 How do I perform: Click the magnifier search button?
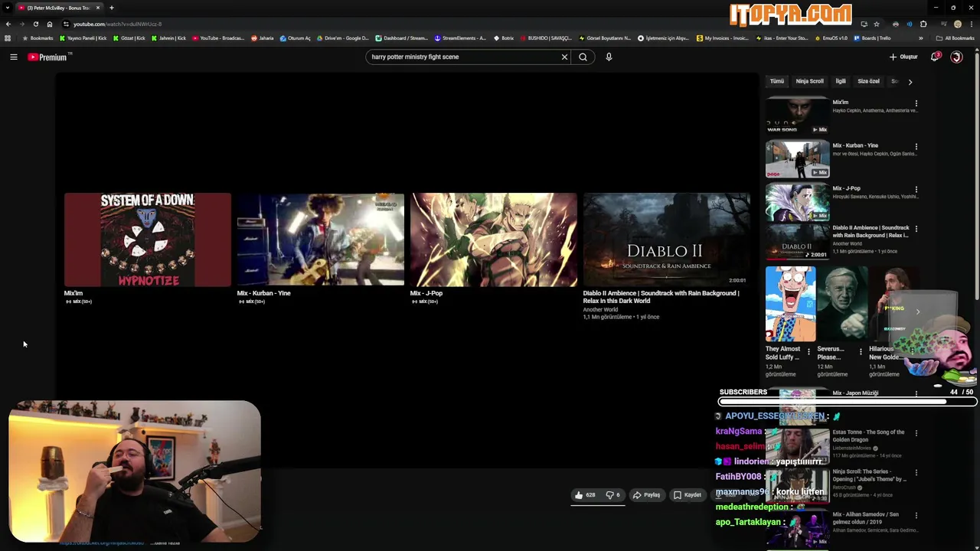pos(583,57)
